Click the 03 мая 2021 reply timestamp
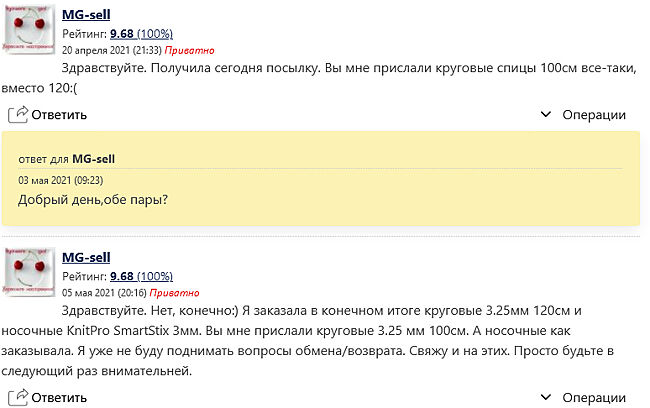Viewport: 650px width, 408px height. pyautogui.click(x=60, y=180)
